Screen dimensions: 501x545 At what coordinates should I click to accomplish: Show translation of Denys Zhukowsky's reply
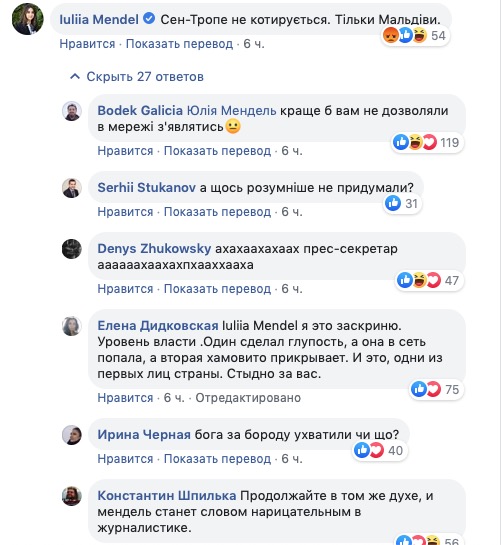(217, 289)
